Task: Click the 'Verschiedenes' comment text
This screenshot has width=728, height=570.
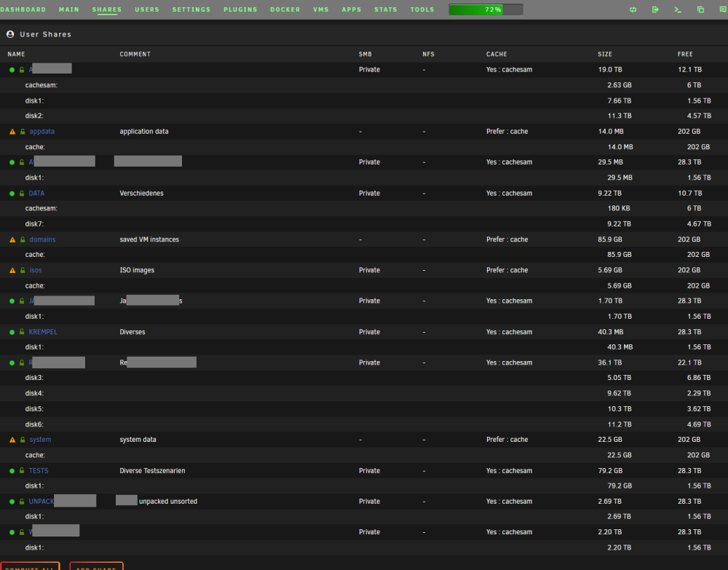Action: pos(142,194)
